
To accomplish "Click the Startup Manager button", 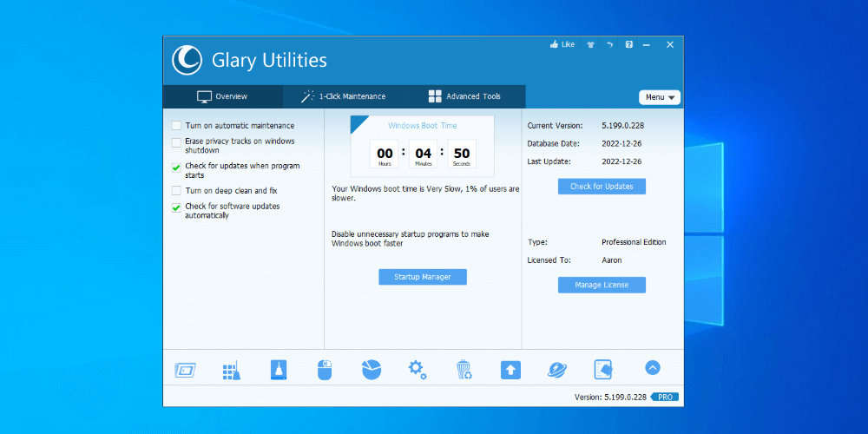I will pos(423,277).
